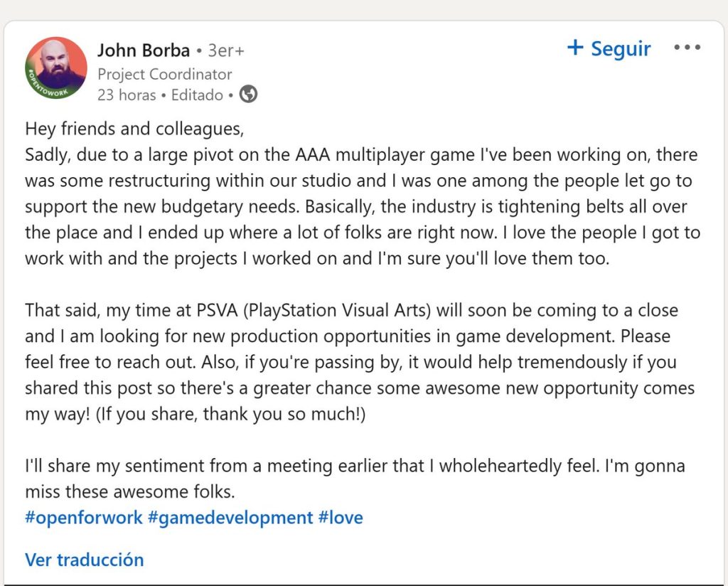728x586 pixels.
Task: Click the Editado label
Action: point(197,95)
